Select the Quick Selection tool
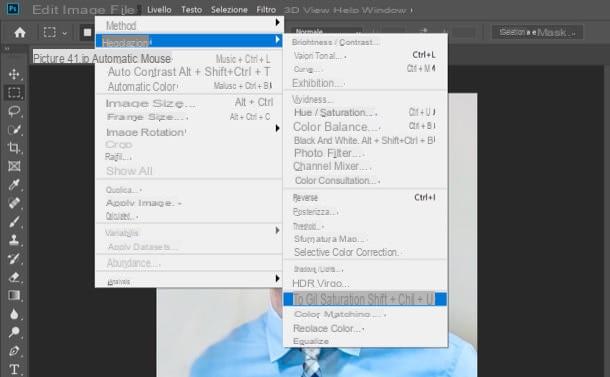The image size is (610, 377). tap(14, 130)
